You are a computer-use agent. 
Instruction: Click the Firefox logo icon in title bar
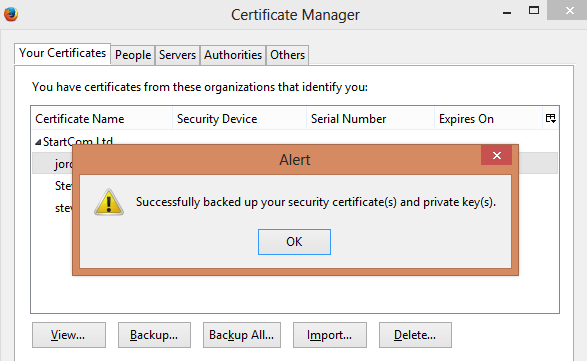point(11,14)
